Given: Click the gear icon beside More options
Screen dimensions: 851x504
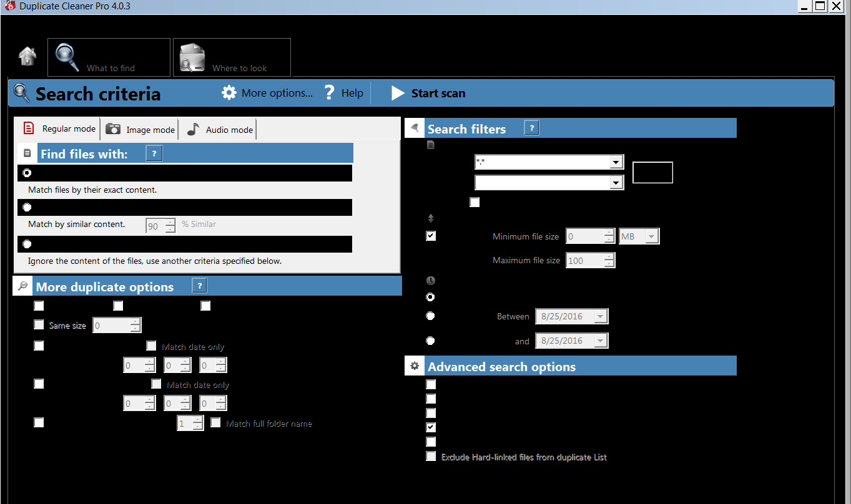Looking at the screenshot, I should (229, 93).
